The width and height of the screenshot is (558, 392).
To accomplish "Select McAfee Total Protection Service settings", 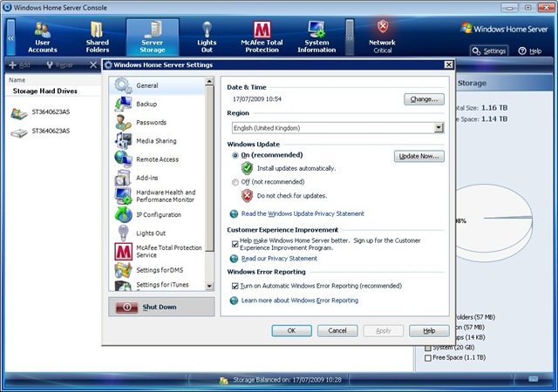I will pos(157,252).
